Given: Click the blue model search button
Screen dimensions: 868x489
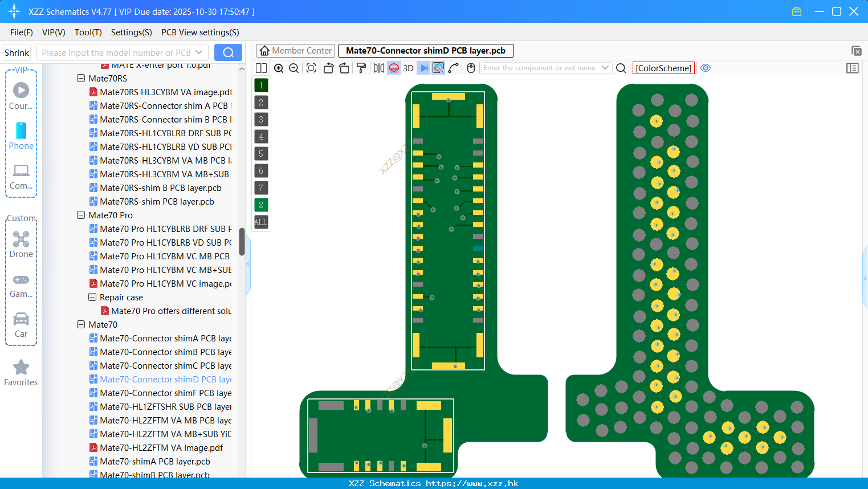Looking at the screenshot, I should [x=228, y=52].
